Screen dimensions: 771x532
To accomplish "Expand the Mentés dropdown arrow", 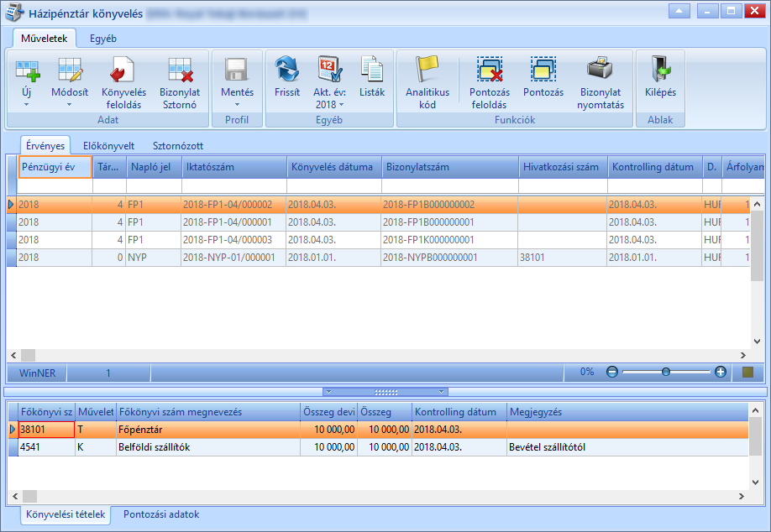I will coord(237,105).
